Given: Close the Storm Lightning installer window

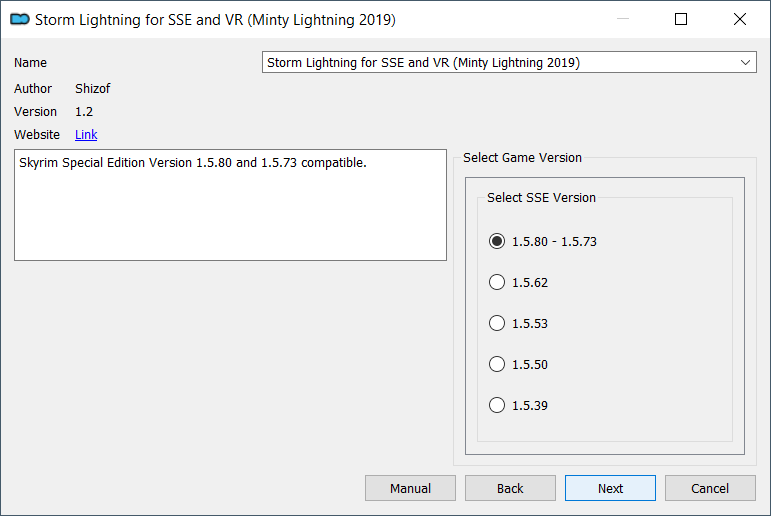Looking at the screenshot, I should tap(740, 19).
